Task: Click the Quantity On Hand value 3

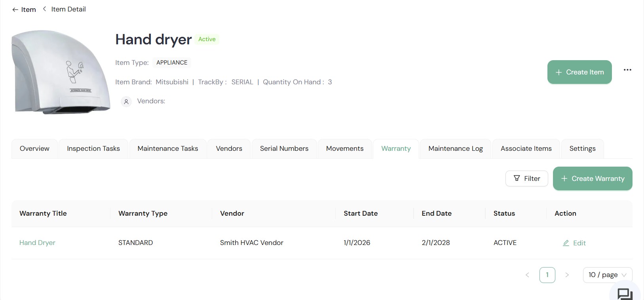Action: click(330, 82)
